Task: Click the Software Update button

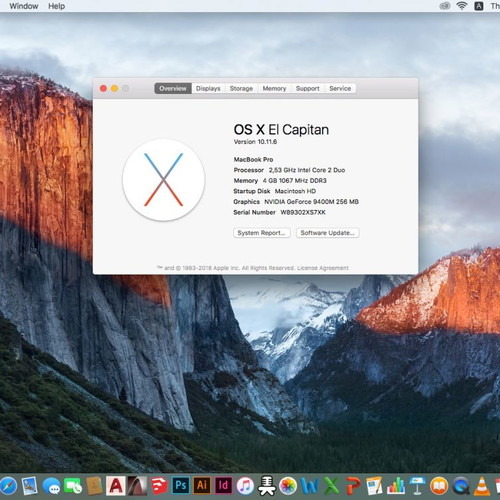Action: pyautogui.click(x=328, y=233)
